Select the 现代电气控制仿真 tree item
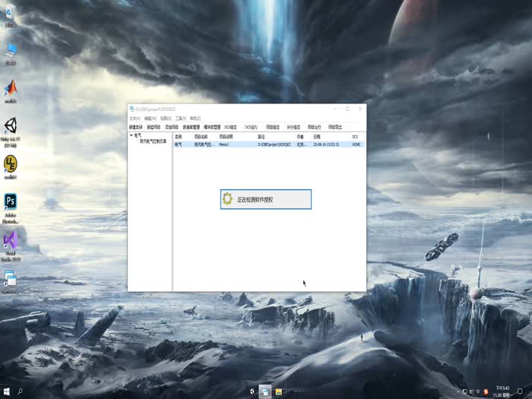The width and height of the screenshot is (532, 399). [152, 141]
